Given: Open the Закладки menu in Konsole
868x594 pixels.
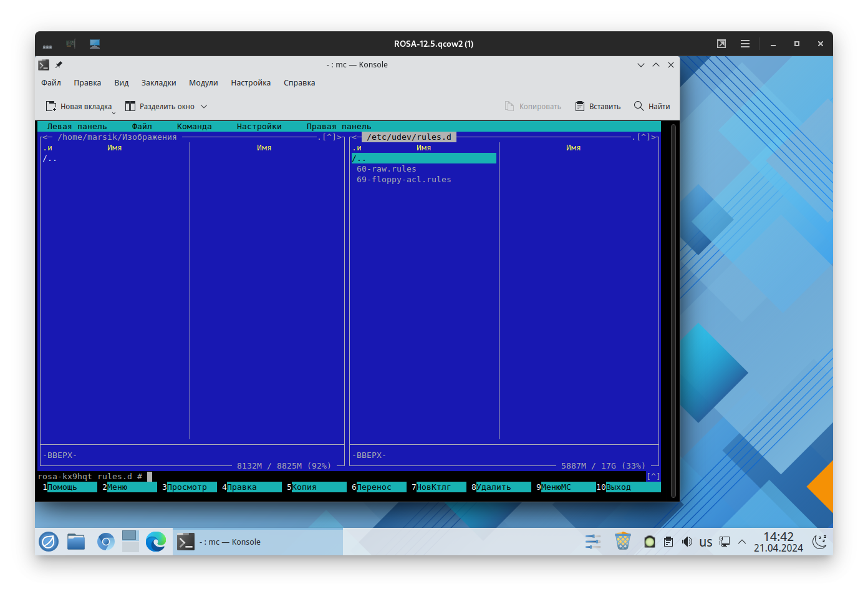Looking at the screenshot, I should click(158, 82).
